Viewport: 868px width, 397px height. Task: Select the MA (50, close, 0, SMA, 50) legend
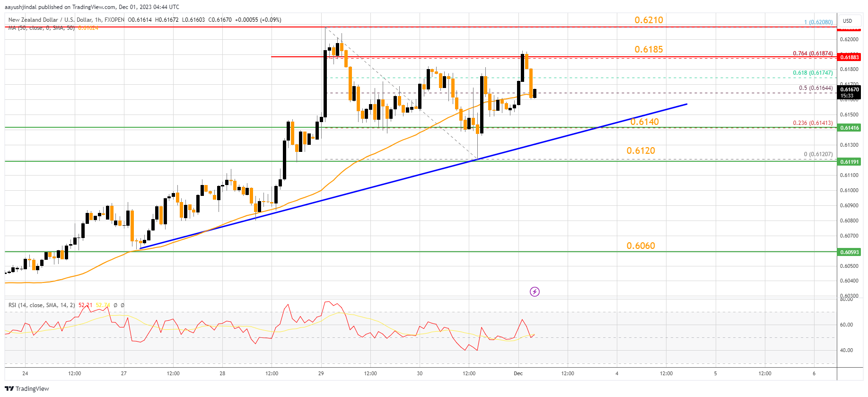[x=42, y=28]
